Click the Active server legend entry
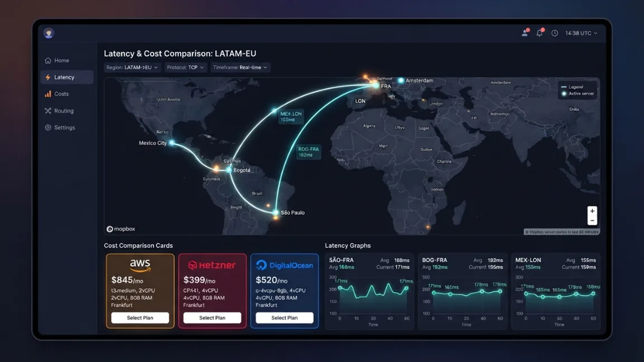644x362 pixels. (x=578, y=94)
